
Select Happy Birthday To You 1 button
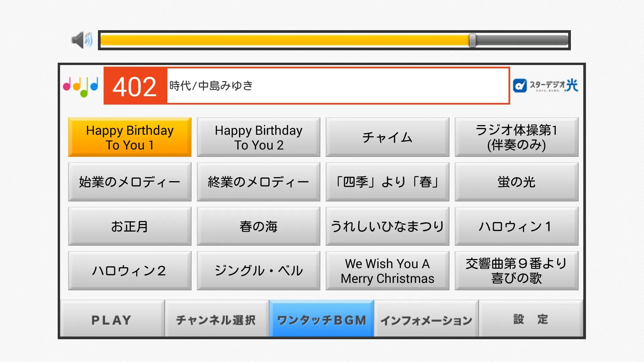coord(129,138)
